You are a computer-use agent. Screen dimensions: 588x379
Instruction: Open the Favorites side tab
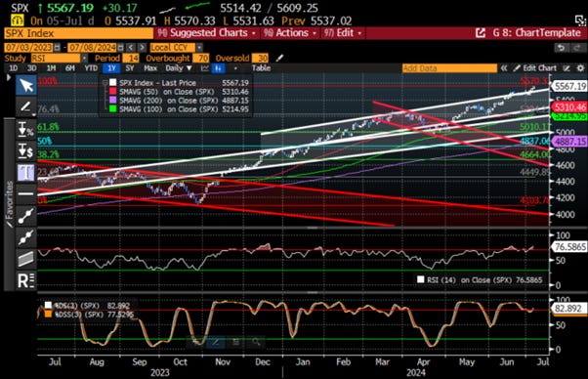tap(10, 204)
